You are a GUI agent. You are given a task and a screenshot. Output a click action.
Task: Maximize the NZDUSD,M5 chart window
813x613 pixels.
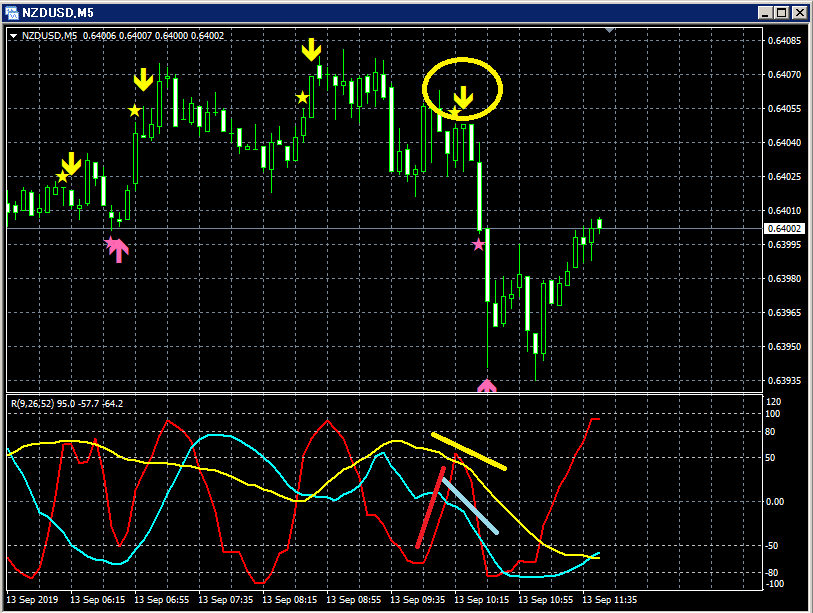click(782, 13)
